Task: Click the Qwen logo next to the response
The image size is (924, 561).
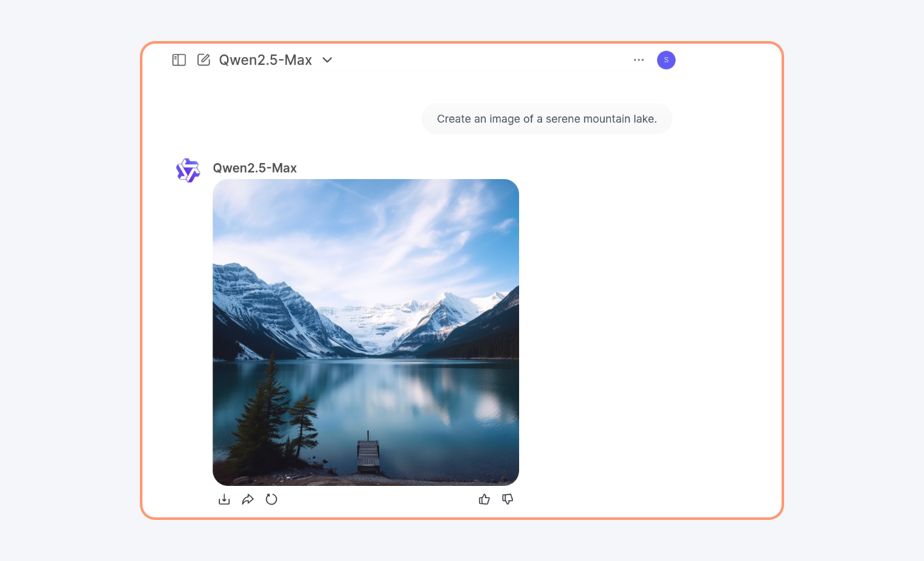Action: 188,170
